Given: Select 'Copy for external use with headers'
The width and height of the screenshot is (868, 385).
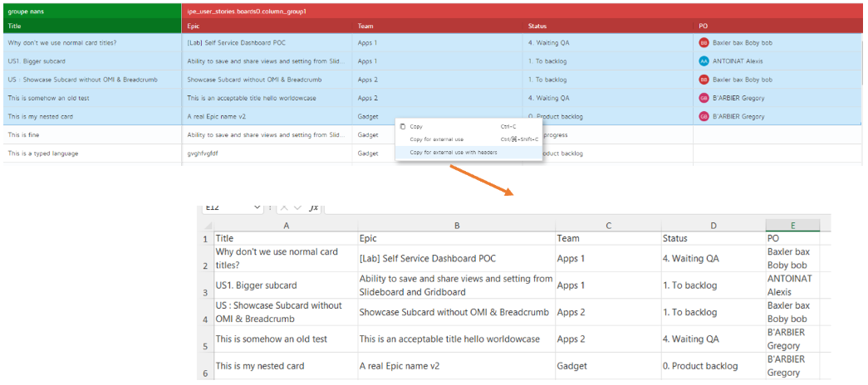Looking at the screenshot, I should pyautogui.click(x=454, y=153).
